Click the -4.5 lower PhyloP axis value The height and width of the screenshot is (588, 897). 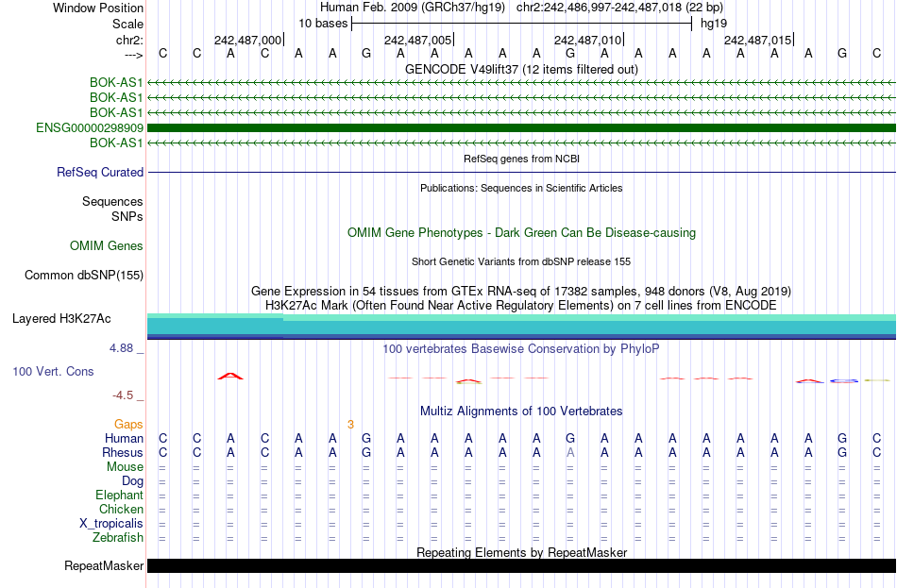[123, 395]
